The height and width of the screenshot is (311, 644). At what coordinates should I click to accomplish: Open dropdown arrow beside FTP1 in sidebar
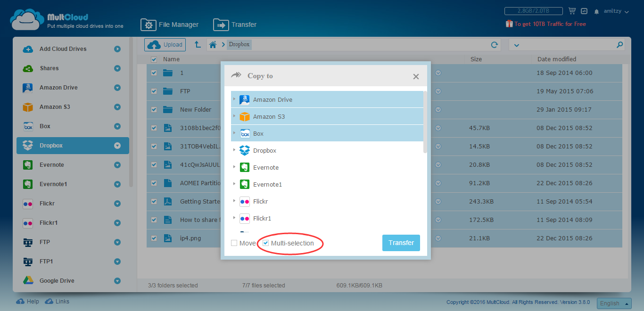pos(117,262)
